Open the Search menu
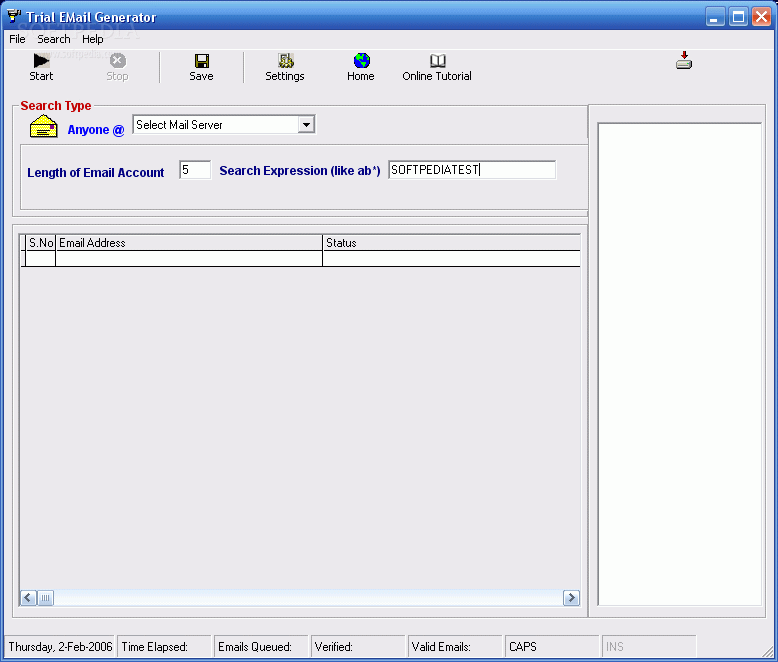The image size is (778, 662). coord(54,39)
